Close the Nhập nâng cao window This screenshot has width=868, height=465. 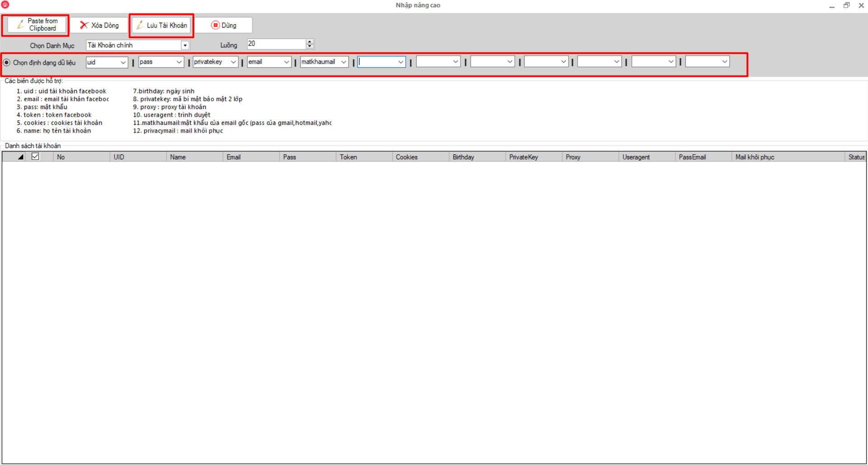[861, 5]
